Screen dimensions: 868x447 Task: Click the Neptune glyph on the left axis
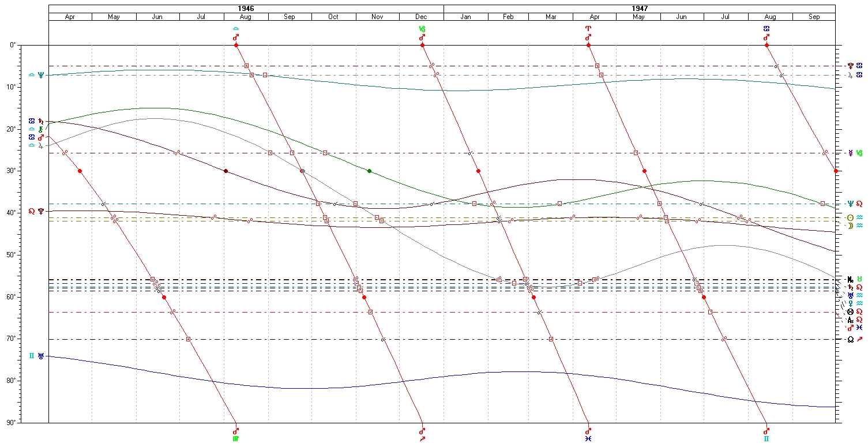click(40, 75)
